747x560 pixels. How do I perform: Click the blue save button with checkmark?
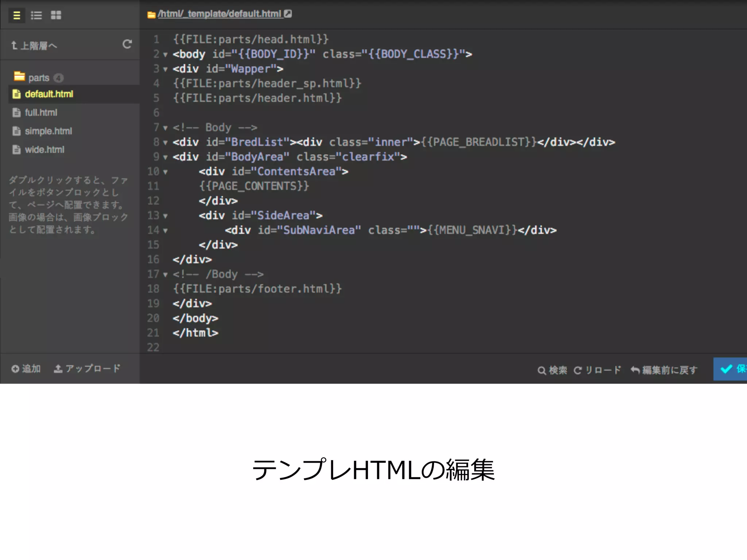coord(730,369)
